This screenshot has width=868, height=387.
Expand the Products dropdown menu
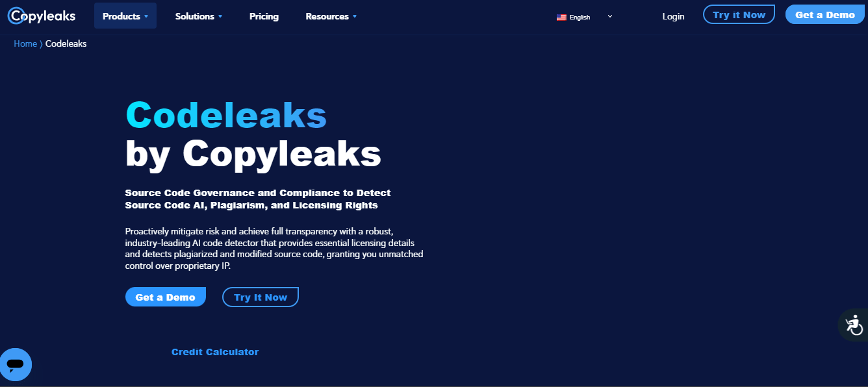pos(125,16)
